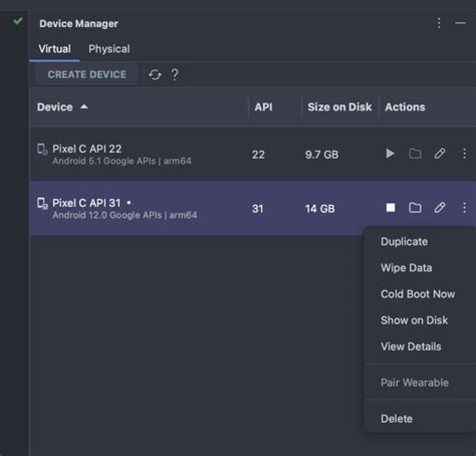Choose Wipe Data from the context menu
Viewport: 476px width, 456px height.
[407, 268]
